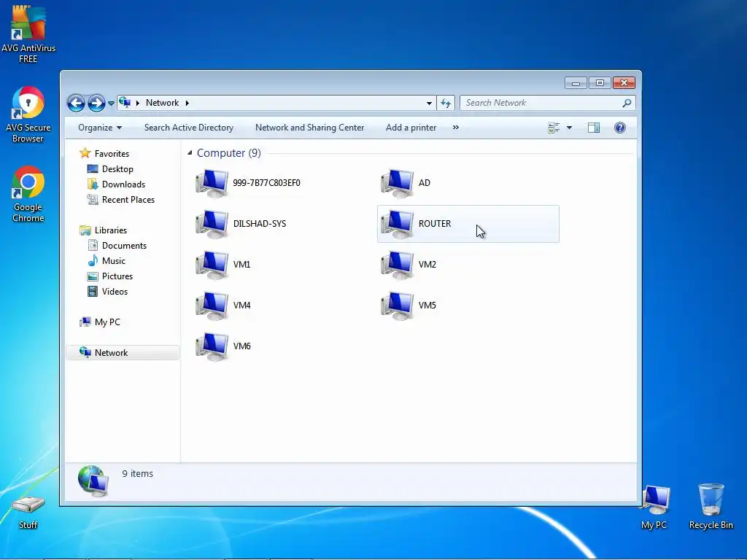Refresh the Network address bar

click(446, 103)
